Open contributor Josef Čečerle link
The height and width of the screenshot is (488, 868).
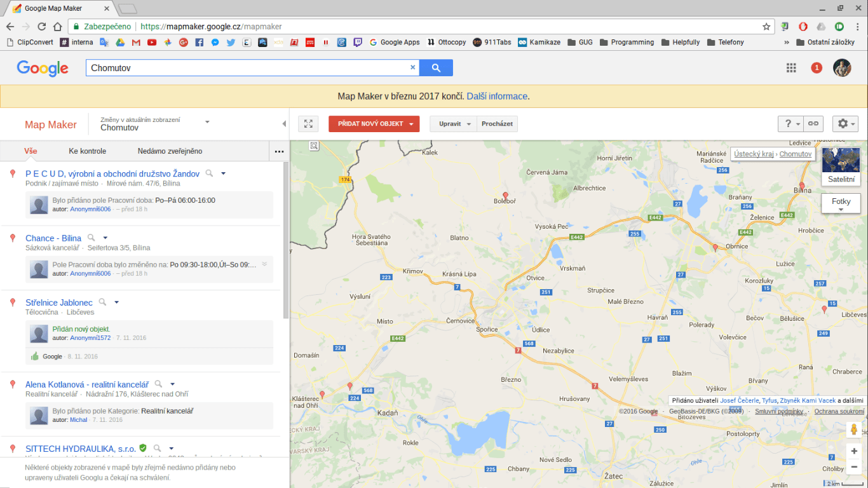(740, 400)
